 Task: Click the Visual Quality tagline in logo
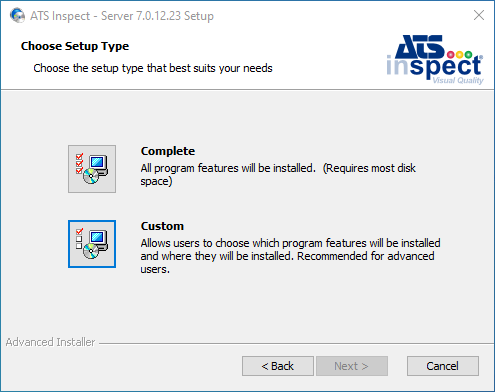tap(458, 80)
